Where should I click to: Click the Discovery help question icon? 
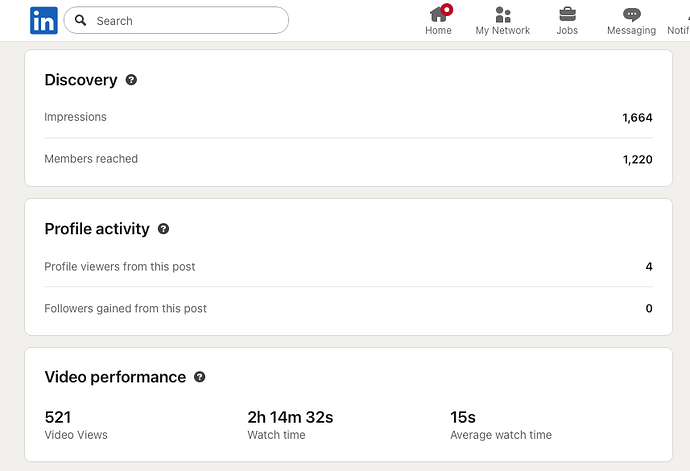(131, 80)
